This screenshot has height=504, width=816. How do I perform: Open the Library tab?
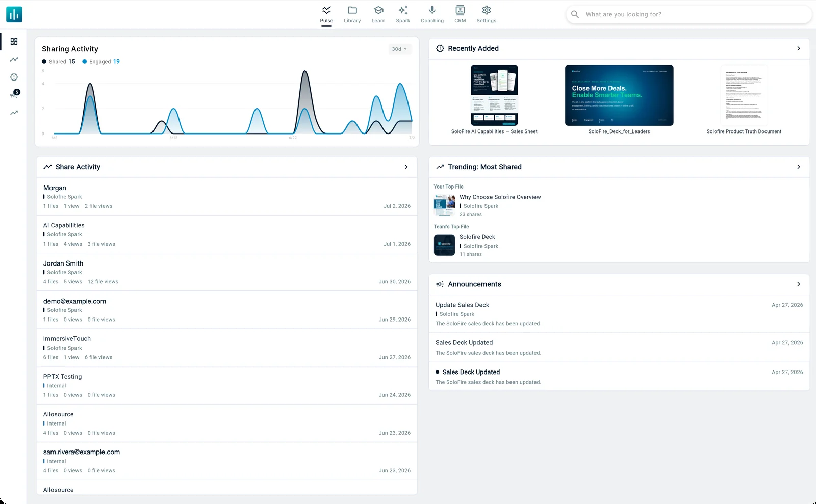pyautogui.click(x=352, y=15)
